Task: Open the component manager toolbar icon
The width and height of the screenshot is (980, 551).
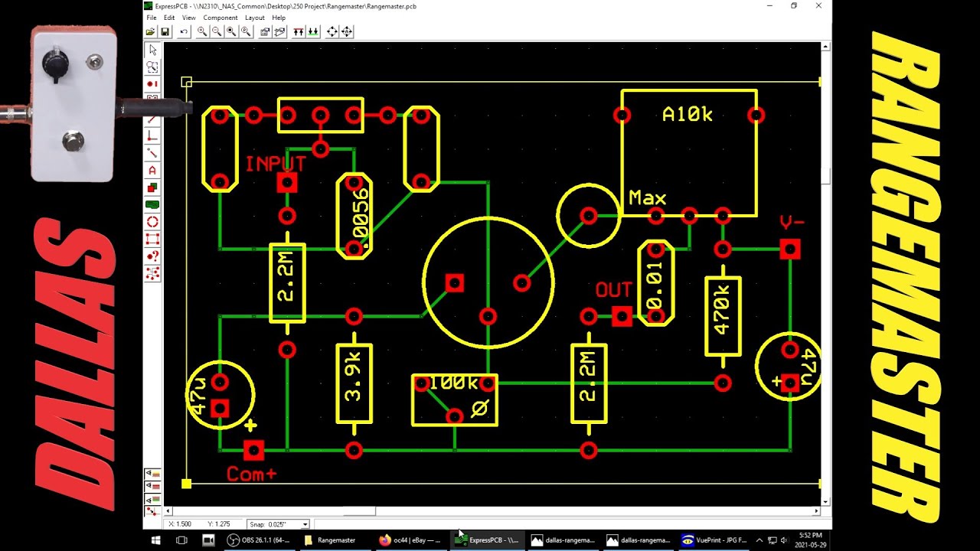Action: pyautogui.click(x=263, y=31)
